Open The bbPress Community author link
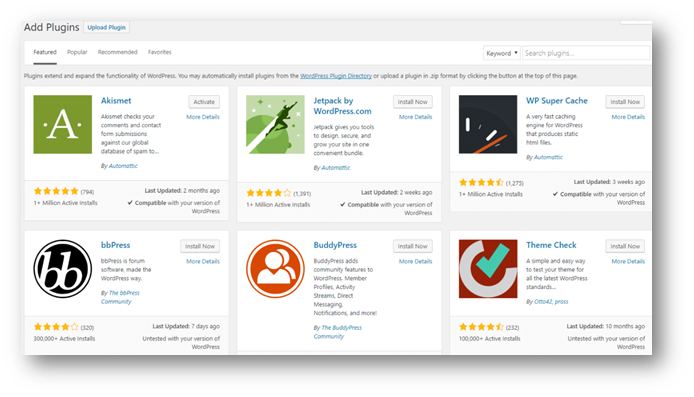The image size is (694, 397). pos(120,297)
